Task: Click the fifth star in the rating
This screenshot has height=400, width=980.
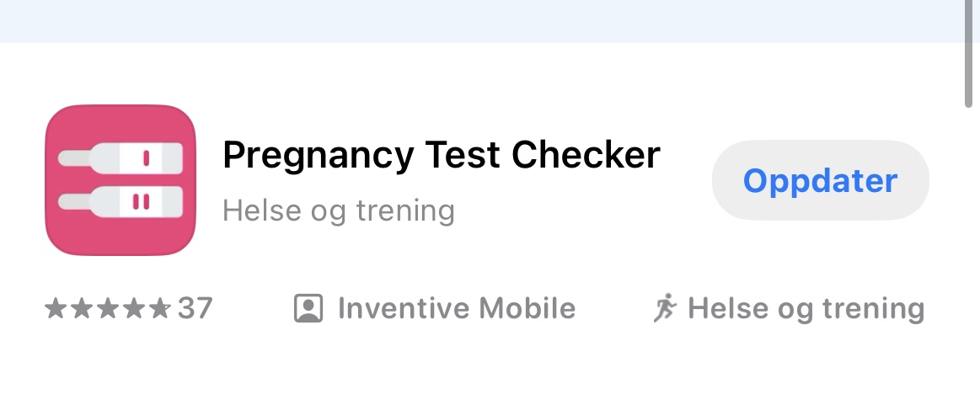Action: 159,309
